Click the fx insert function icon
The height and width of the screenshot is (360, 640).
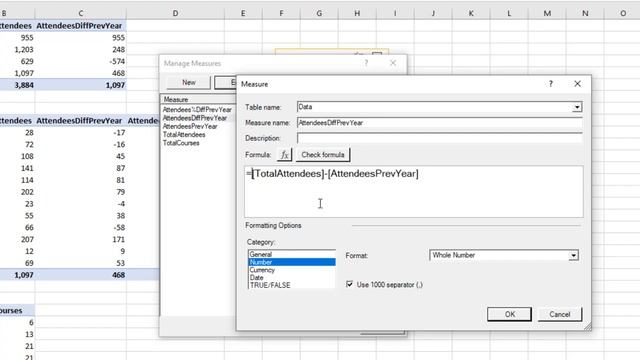(284, 155)
